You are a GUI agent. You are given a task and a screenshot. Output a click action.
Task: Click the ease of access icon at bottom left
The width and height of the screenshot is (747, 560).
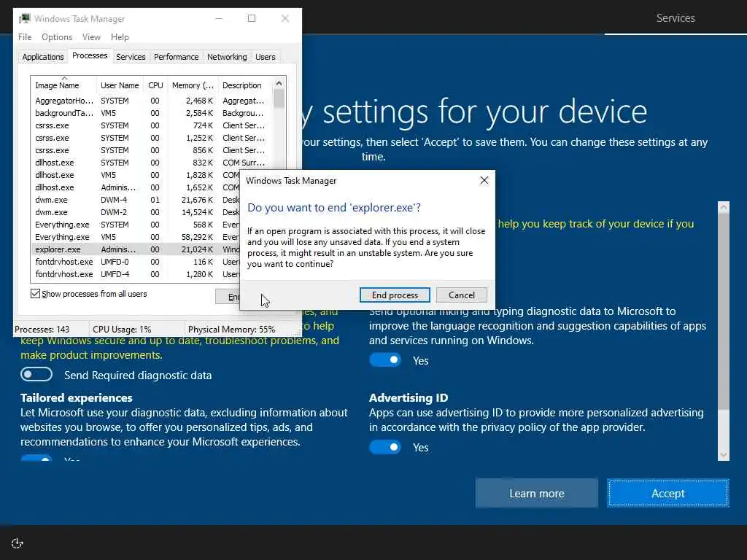(18, 543)
